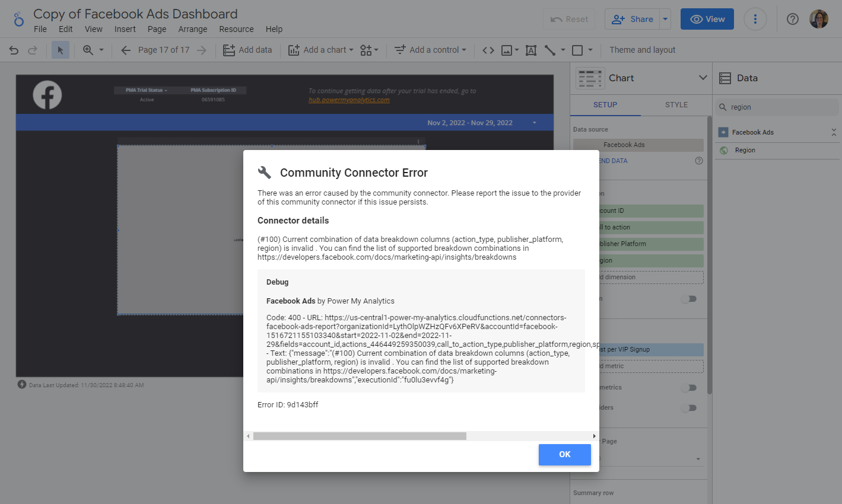Image resolution: width=842 pixels, height=504 pixels.
Task: Toggle the Metric sliders switch
Action: [688, 408]
